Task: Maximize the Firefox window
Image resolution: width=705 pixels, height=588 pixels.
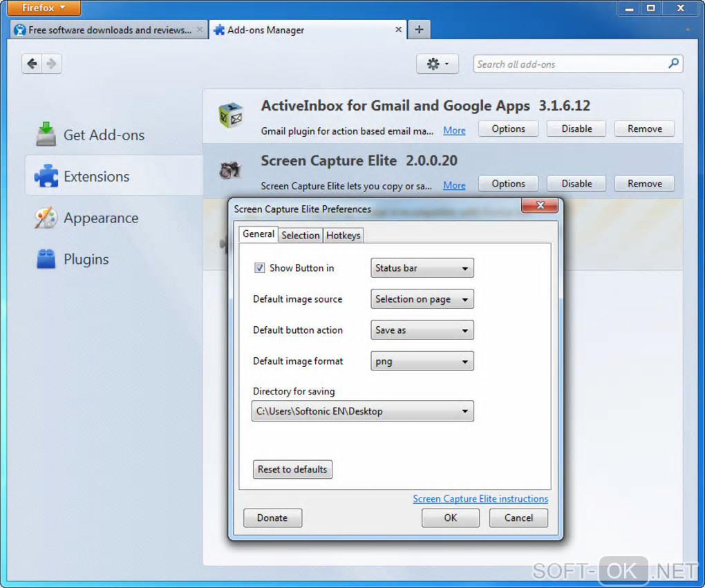Action: tap(650, 8)
